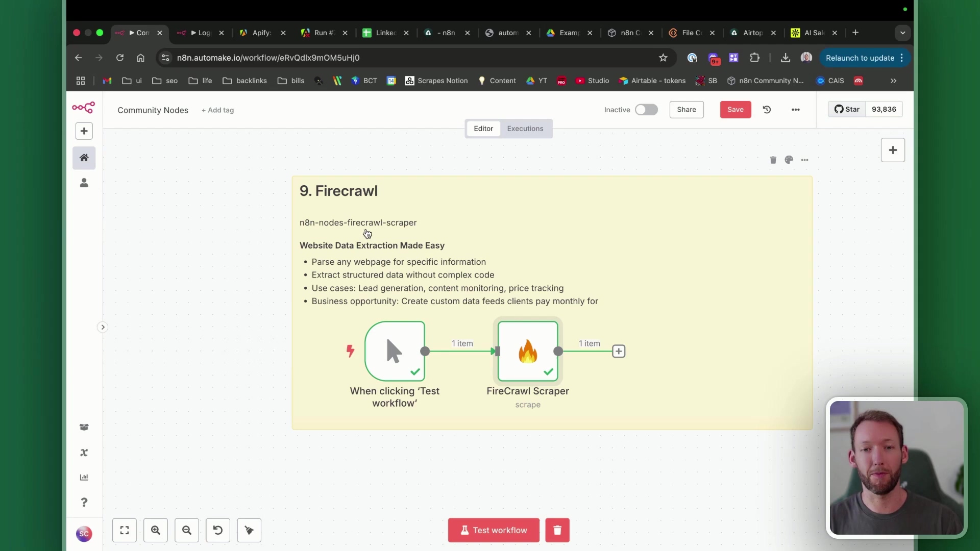
Task: Open the SC user avatar menu
Action: tap(84, 534)
